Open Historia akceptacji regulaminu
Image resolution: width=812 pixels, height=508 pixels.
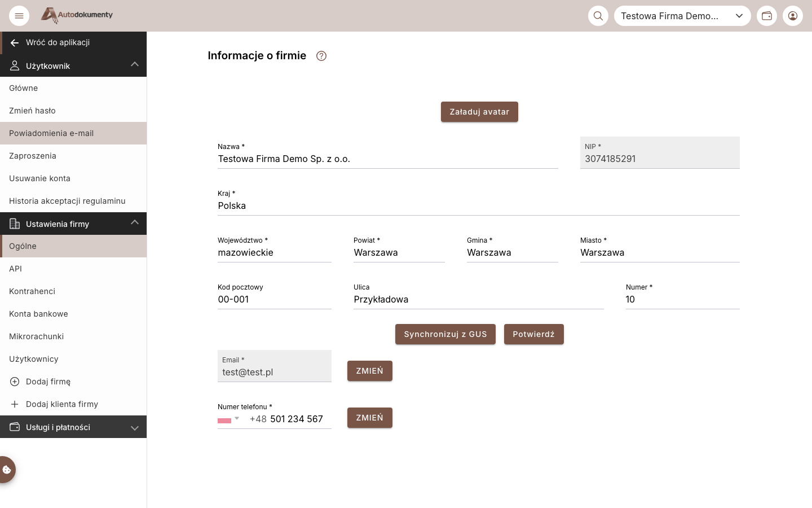pos(73,201)
